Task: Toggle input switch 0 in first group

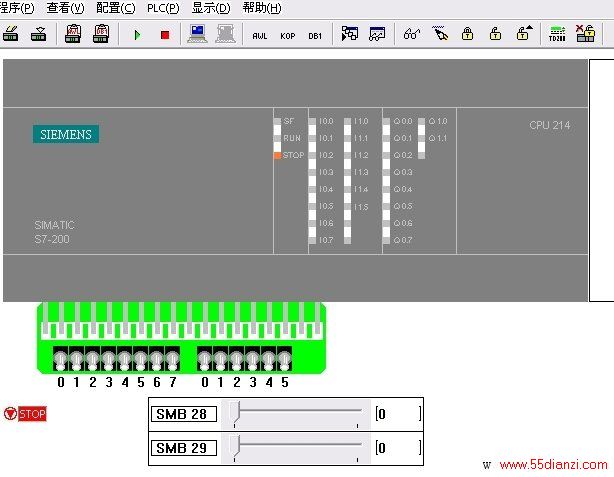Action: pyautogui.click(x=60, y=359)
